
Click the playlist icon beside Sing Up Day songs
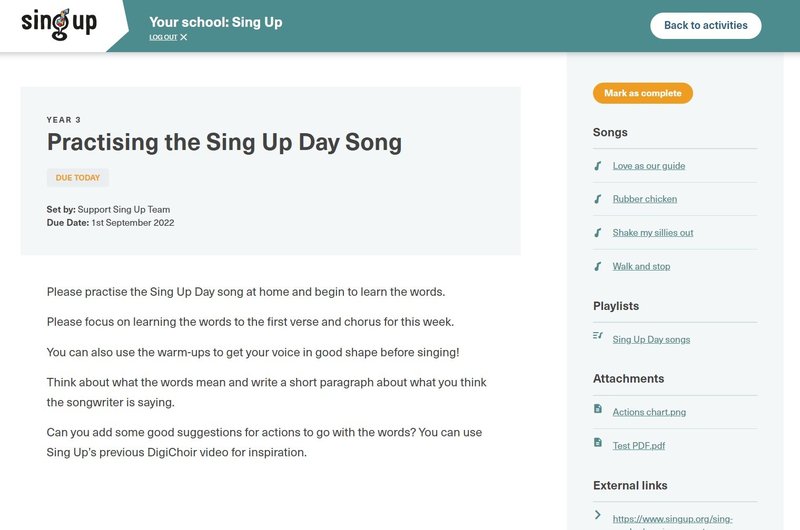pos(597,336)
